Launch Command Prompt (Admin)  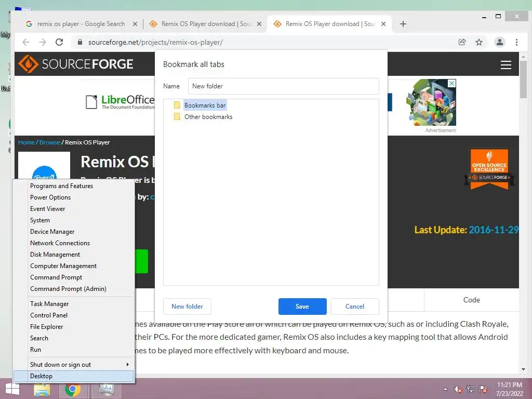click(x=74, y=289)
